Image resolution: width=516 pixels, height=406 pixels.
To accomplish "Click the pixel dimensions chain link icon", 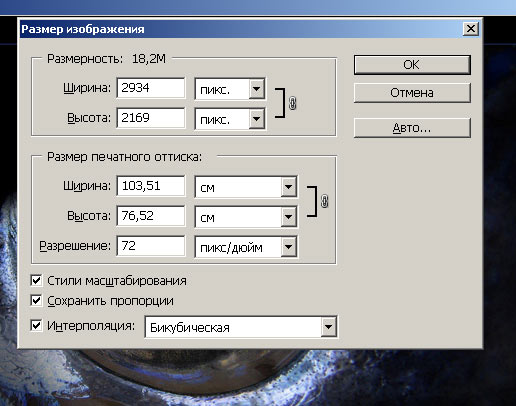I will [x=292, y=103].
